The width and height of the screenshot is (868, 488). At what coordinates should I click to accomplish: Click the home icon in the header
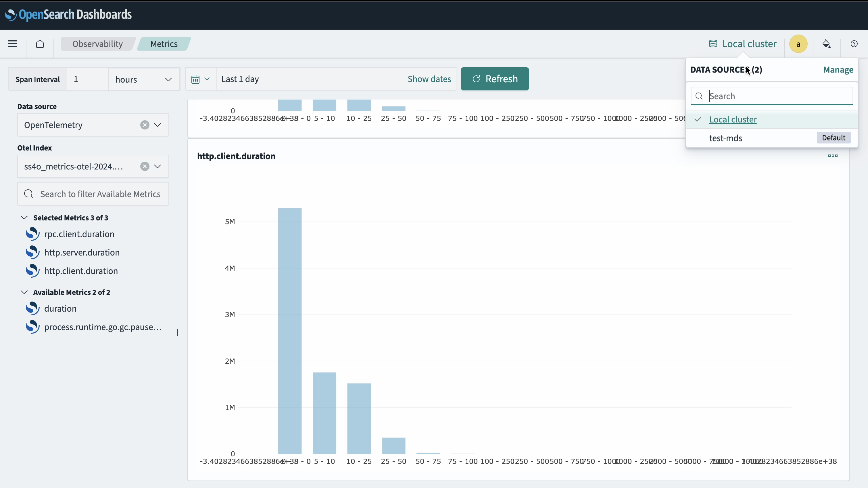[40, 44]
